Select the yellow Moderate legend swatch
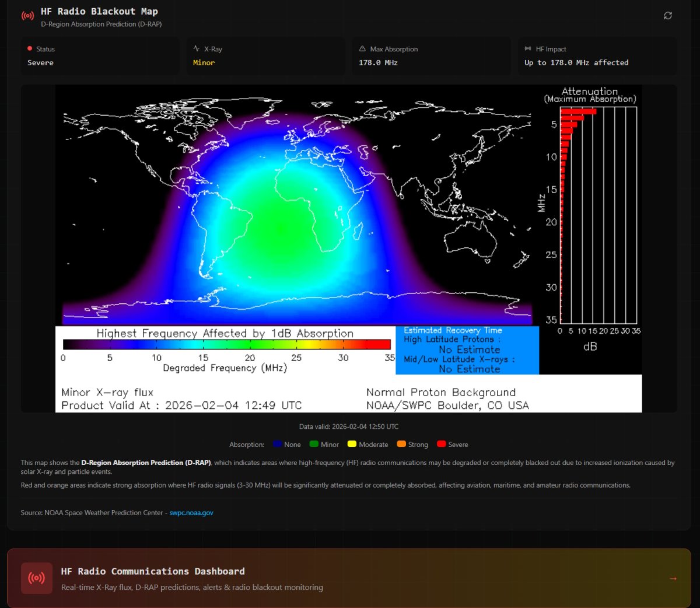 pos(352,444)
